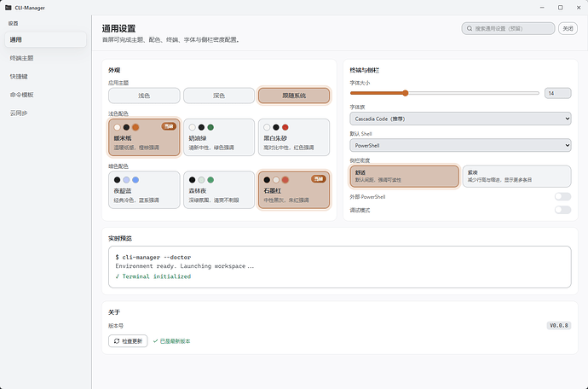Open the 快捷键 settings section
Screen dimensions: 588x389
click(x=45, y=77)
